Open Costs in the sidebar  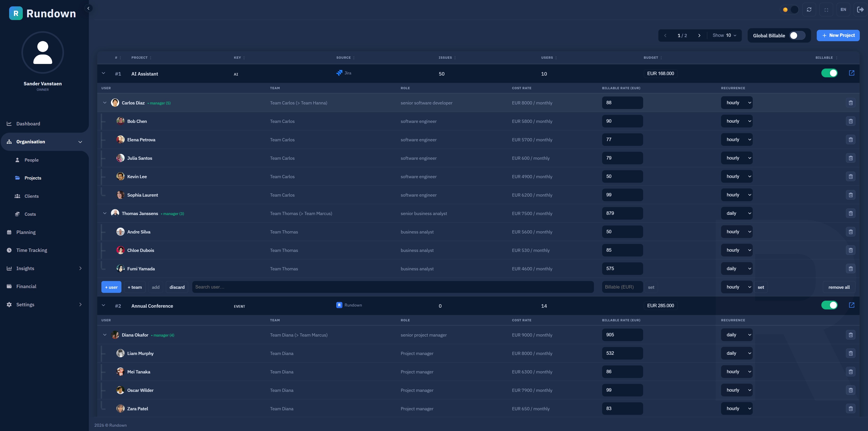[x=30, y=214]
